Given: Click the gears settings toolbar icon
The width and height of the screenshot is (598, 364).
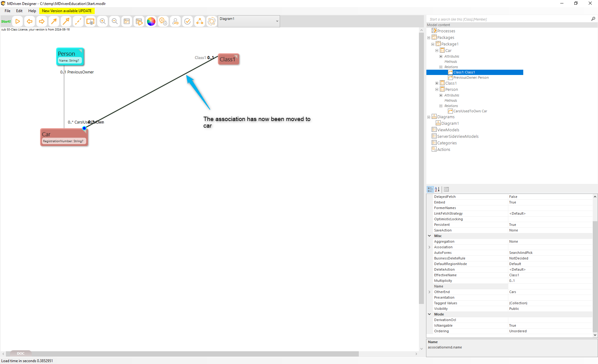Looking at the screenshot, I should (x=163, y=21).
